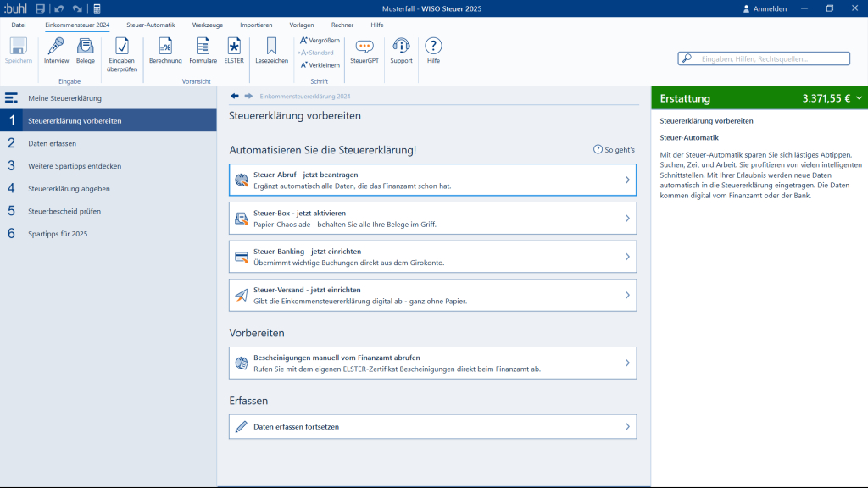The height and width of the screenshot is (488, 868).
Task: Open the Berechnung preview
Action: (x=165, y=50)
